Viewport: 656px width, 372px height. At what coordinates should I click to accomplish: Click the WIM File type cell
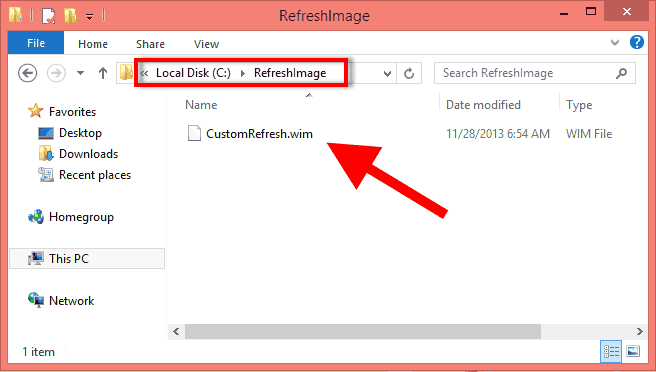click(x=589, y=133)
